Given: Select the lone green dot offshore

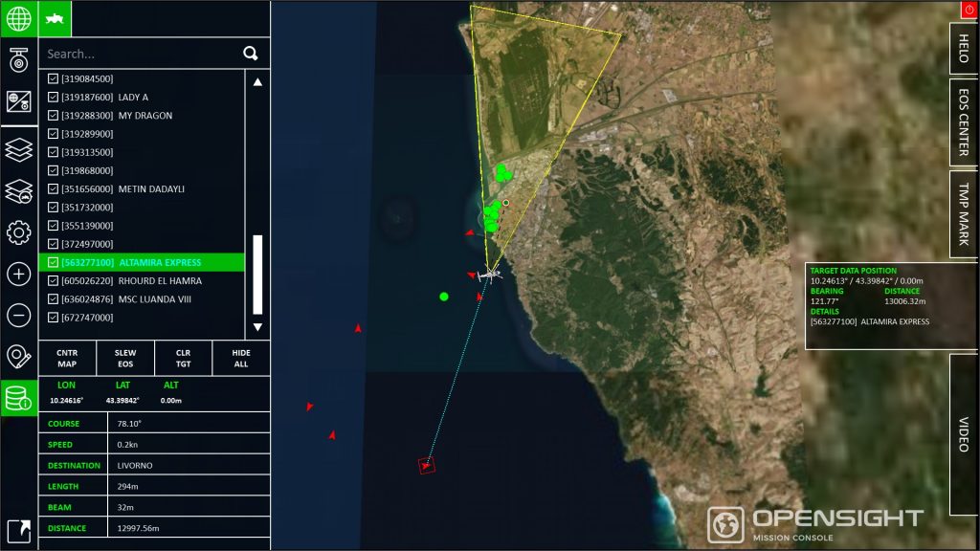Looking at the screenshot, I should pos(444,297).
